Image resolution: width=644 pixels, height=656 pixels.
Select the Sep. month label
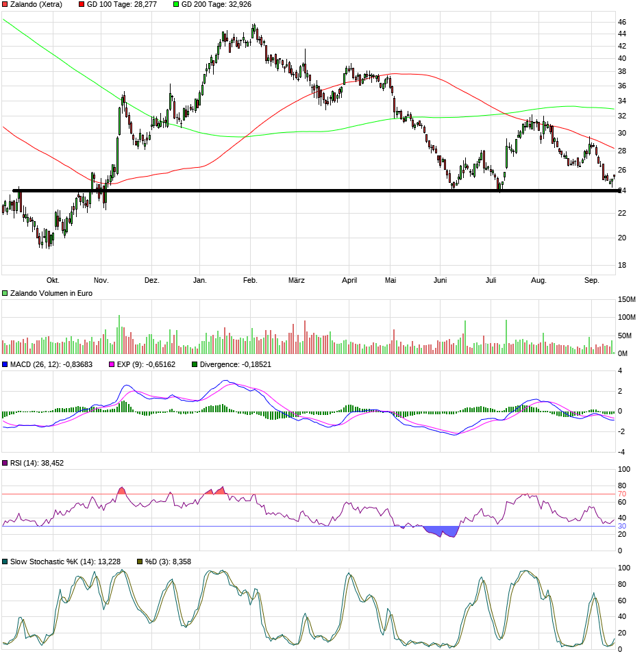[x=592, y=280]
